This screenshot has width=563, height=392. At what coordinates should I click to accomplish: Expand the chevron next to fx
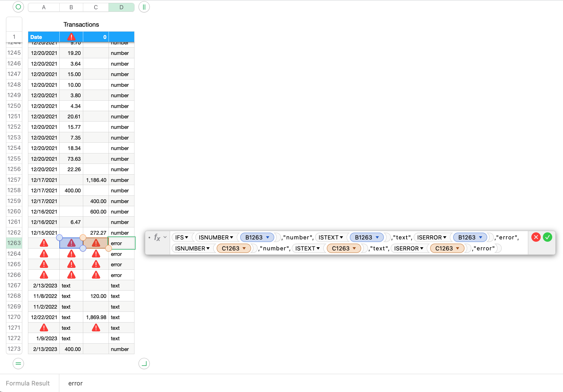(x=165, y=237)
